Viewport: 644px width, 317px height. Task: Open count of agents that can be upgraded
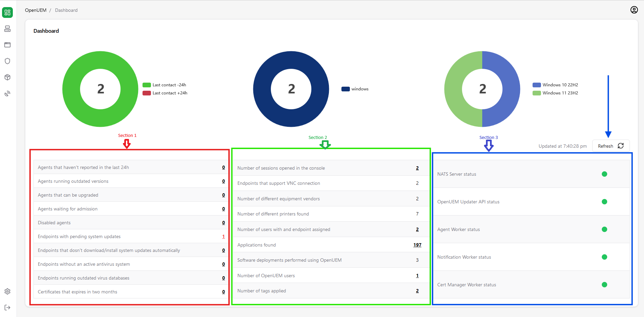(224, 195)
